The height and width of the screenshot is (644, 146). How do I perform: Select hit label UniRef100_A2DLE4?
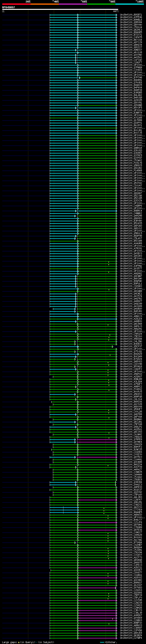click(131, 319)
